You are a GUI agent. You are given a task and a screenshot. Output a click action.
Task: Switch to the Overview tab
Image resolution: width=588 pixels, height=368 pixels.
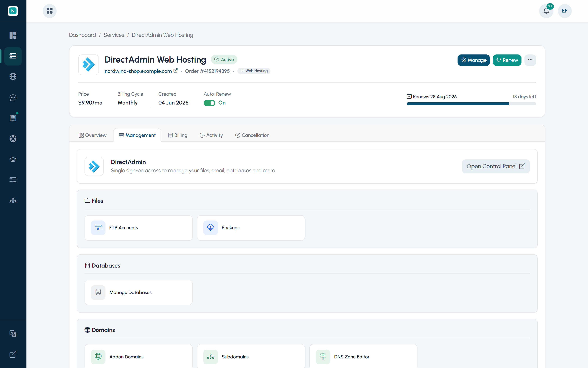(x=92, y=135)
